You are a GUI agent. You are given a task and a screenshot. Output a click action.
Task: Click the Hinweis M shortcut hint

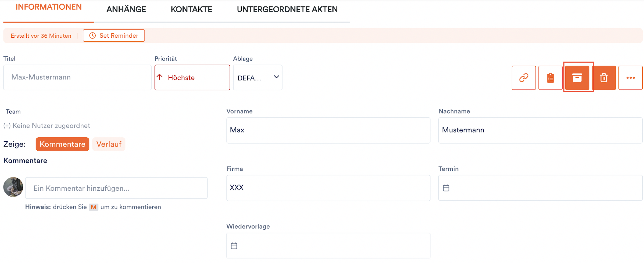point(93,207)
